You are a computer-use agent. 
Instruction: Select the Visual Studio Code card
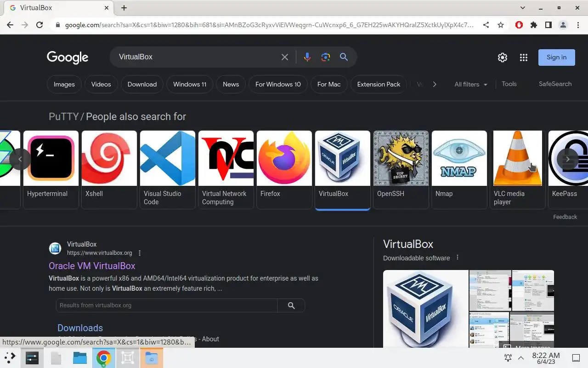pyautogui.click(x=168, y=170)
